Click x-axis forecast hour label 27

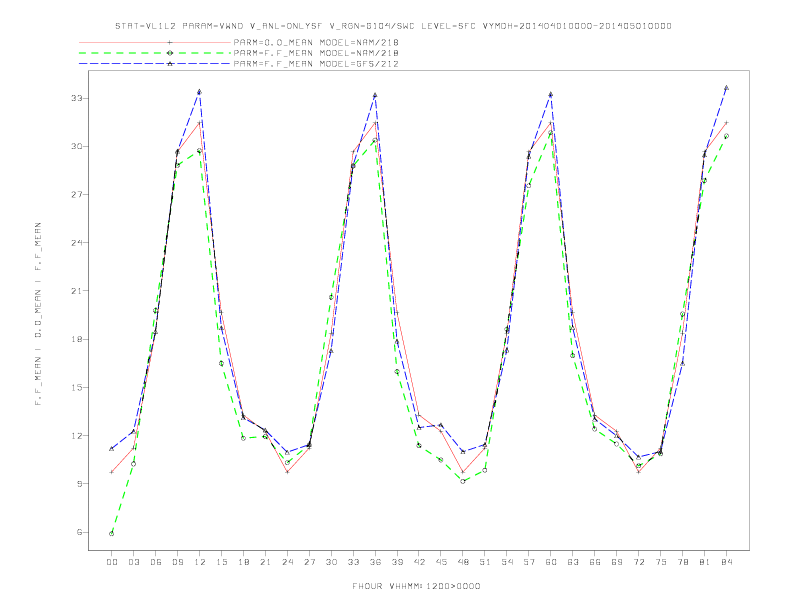pyautogui.click(x=309, y=562)
